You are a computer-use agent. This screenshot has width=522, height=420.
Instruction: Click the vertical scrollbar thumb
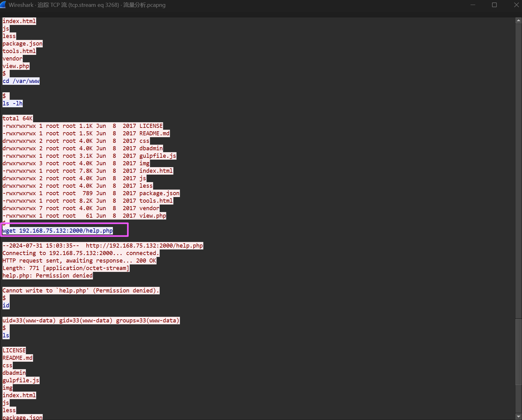pos(519,352)
